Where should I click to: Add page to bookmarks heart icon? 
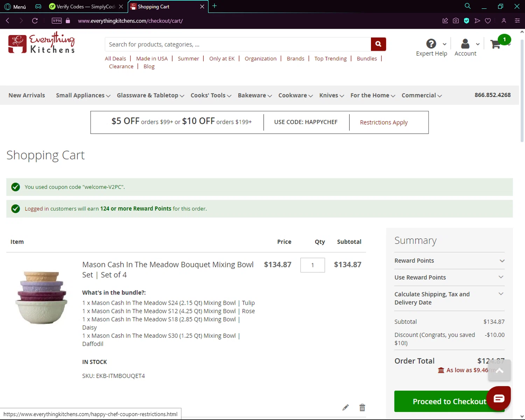[x=488, y=21]
